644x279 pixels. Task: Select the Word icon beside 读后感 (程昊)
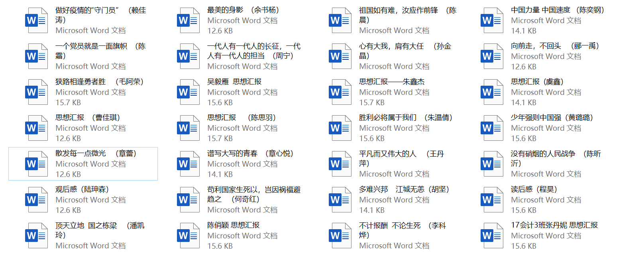tap(492, 200)
